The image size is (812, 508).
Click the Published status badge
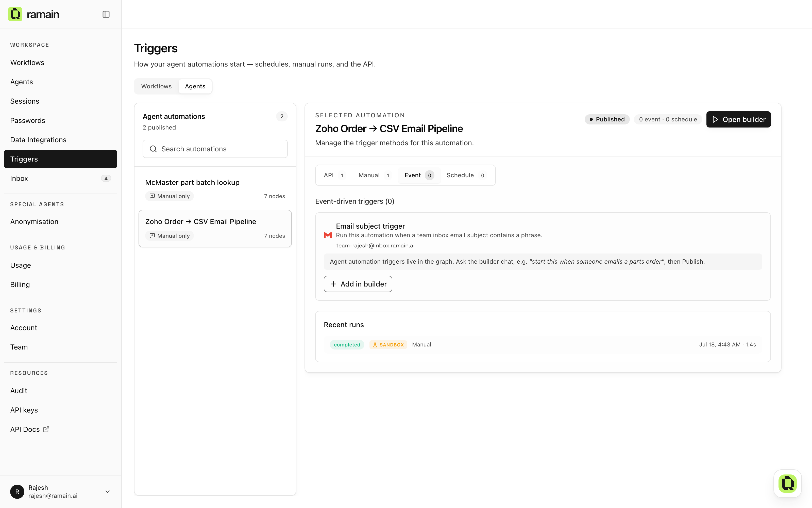[x=607, y=119]
